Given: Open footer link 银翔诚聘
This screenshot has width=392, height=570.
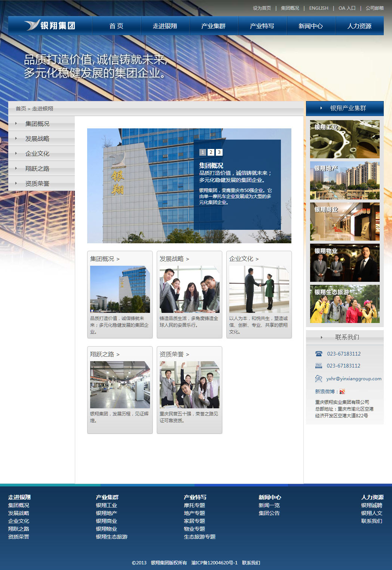Looking at the screenshot, I should [372, 505].
